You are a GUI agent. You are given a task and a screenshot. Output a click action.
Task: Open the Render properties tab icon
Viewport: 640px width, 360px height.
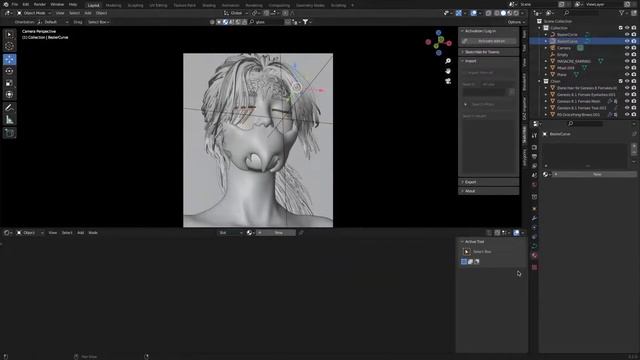tap(534, 147)
